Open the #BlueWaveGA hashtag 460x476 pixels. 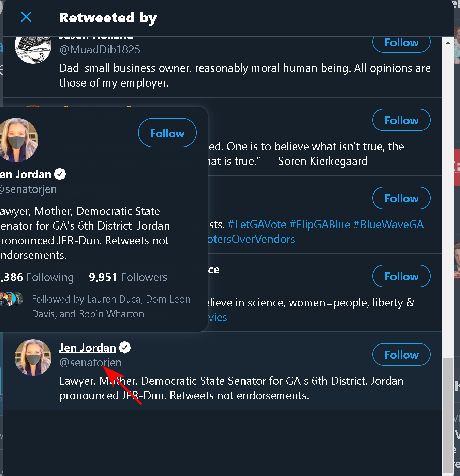388,225
